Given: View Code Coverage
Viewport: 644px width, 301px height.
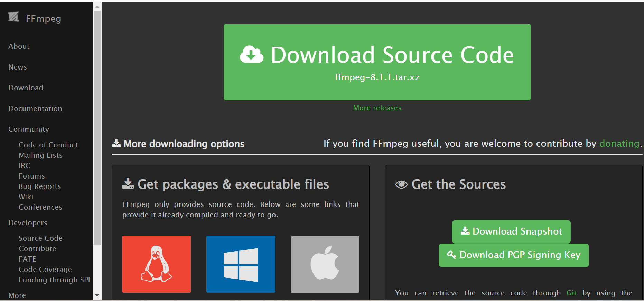Looking at the screenshot, I should pyautogui.click(x=45, y=270).
